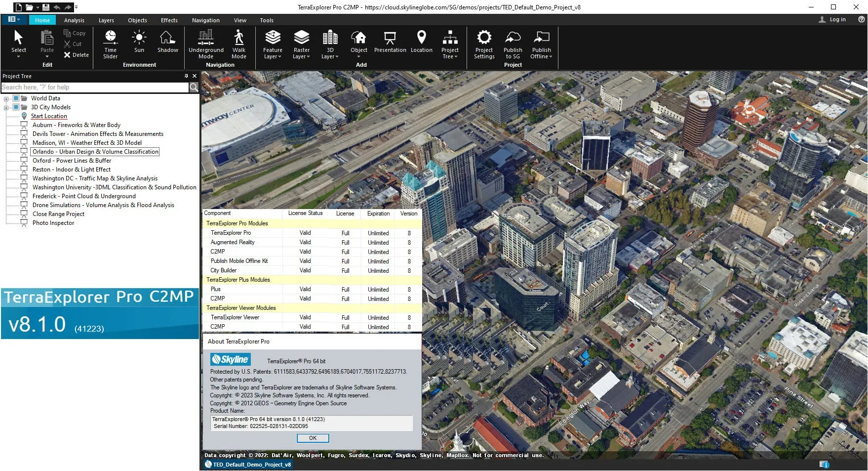868x471 pixels.
Task: Select Auburn - Fireworks & Water Body presentation
Action: [77, 125]
